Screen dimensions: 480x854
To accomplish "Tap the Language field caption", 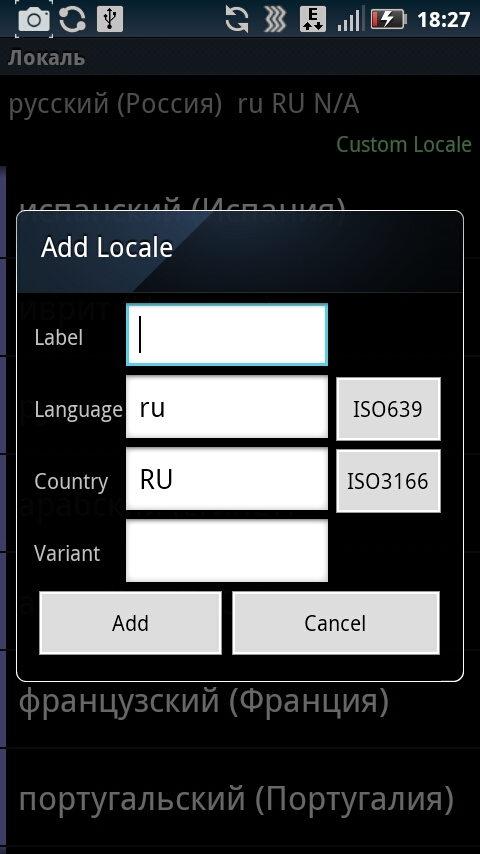I will [x=78, y=410].
